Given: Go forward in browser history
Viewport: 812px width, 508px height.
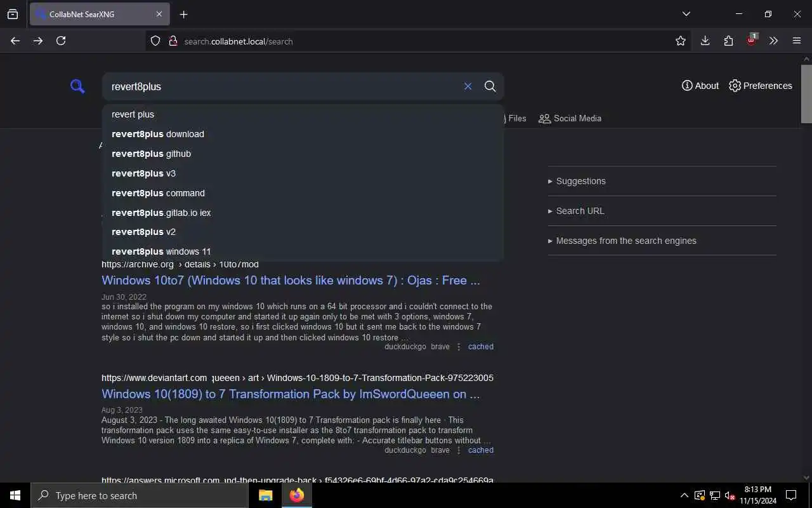Looking at the screenshot, I should click(38, 41).
